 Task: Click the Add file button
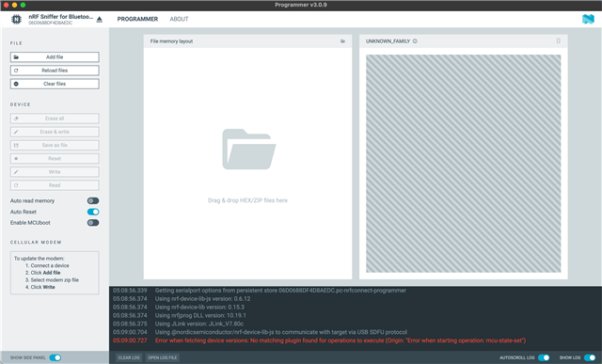(55, 57)
